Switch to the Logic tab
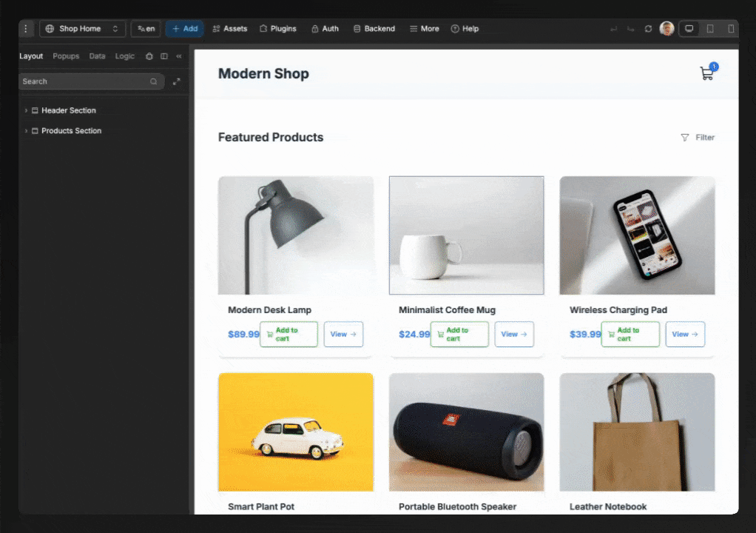756x533 pixels. 124,56
